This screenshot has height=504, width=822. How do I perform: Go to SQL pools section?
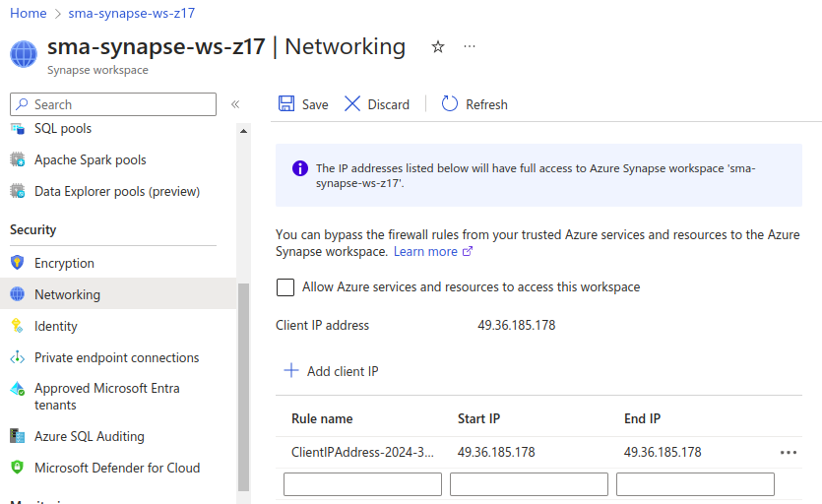pos(63,129)
